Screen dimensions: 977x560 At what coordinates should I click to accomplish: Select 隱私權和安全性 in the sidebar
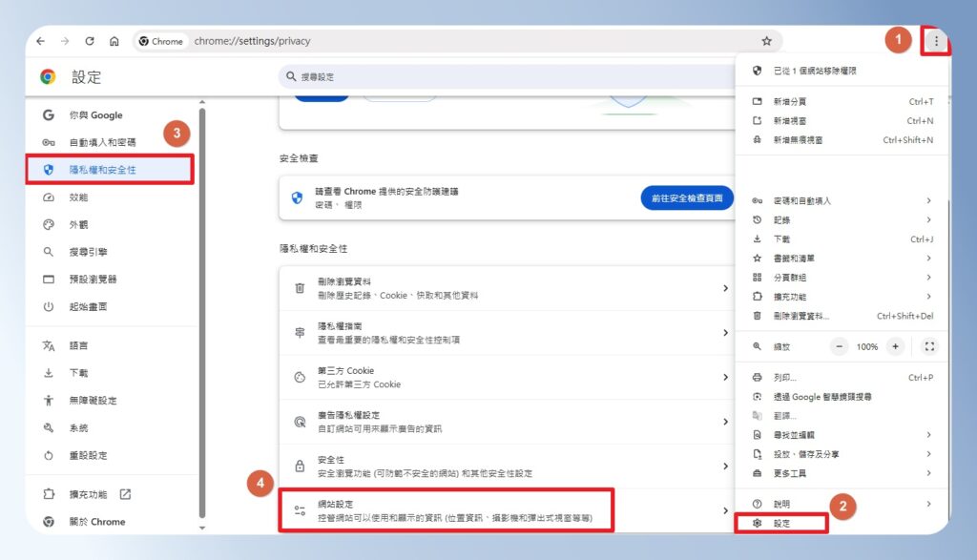coord(110,170)
